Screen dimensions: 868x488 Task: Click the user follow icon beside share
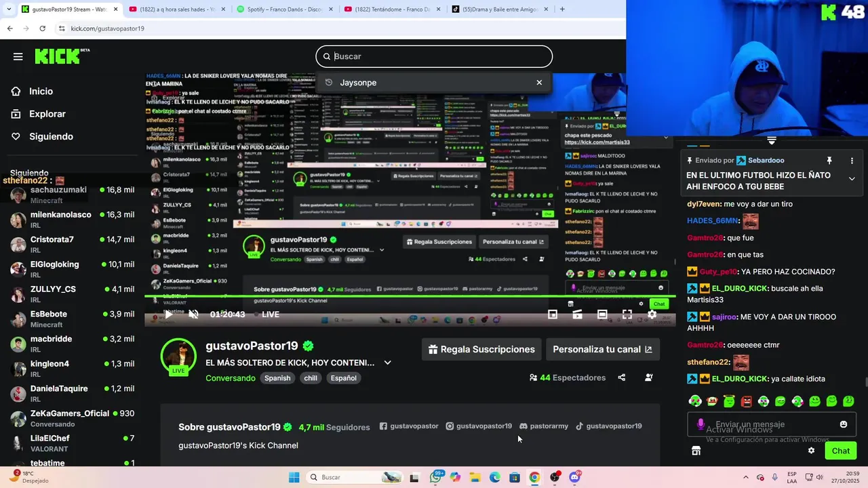pos(649,378)
